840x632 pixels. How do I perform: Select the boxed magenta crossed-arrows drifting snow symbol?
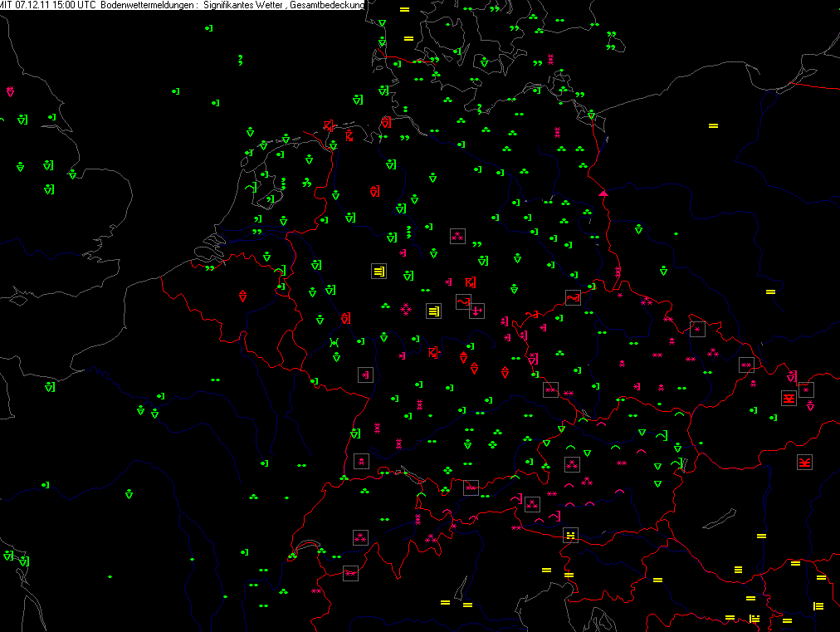pos(476,311)
